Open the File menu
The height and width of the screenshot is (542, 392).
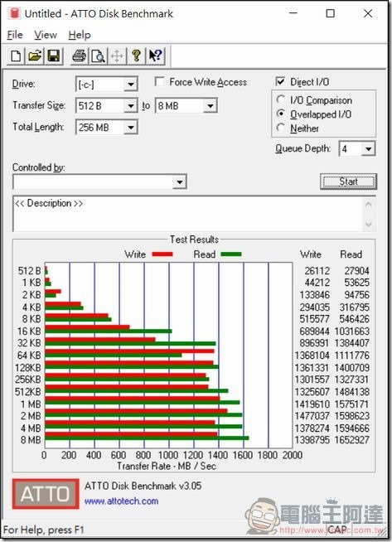15,35
